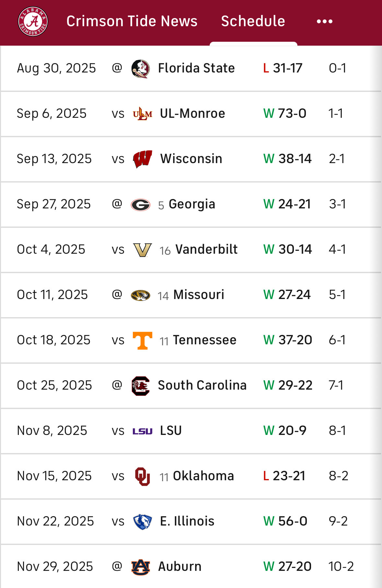Tap the 10-2 record after Auburn
The height and width of the screenshot is (588, 382).
[341, 567]
